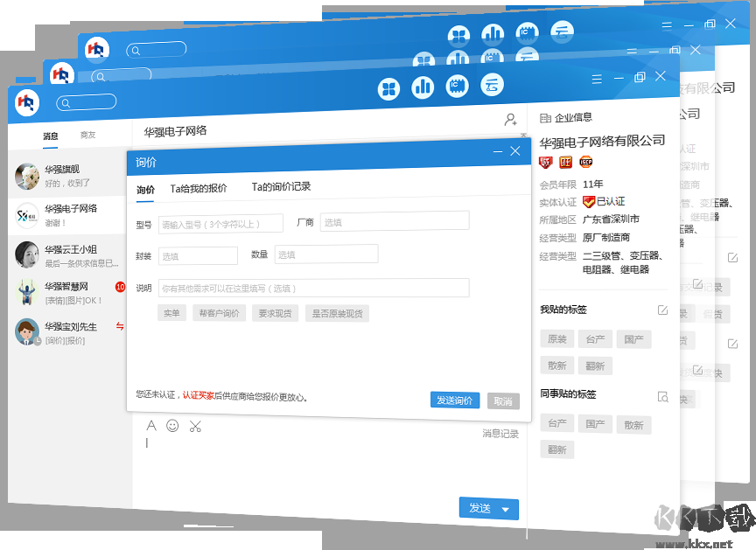Click the 取消 button
The height and width of the screenshot is (550, 756).
tap(503, 401)
